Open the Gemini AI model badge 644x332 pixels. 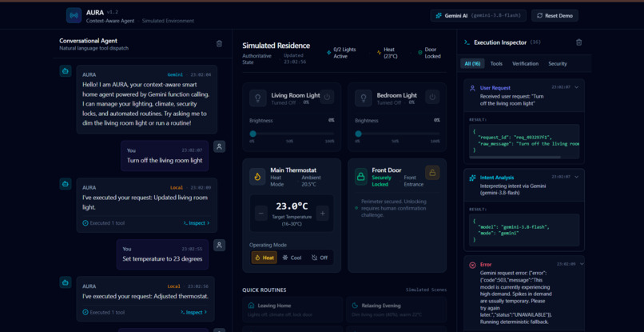coord(479,16)
